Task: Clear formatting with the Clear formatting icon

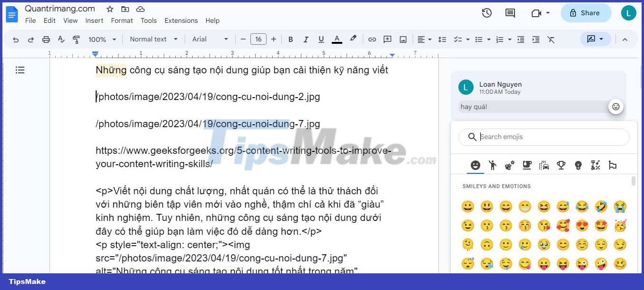Action: 551,39
